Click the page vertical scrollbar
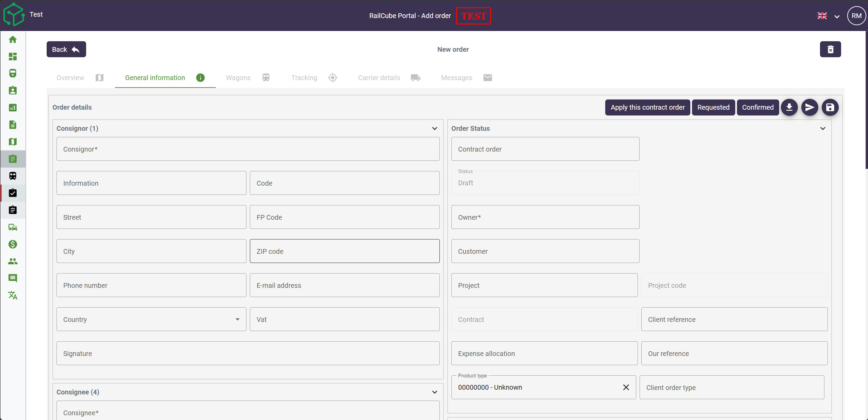 point(866,100)
